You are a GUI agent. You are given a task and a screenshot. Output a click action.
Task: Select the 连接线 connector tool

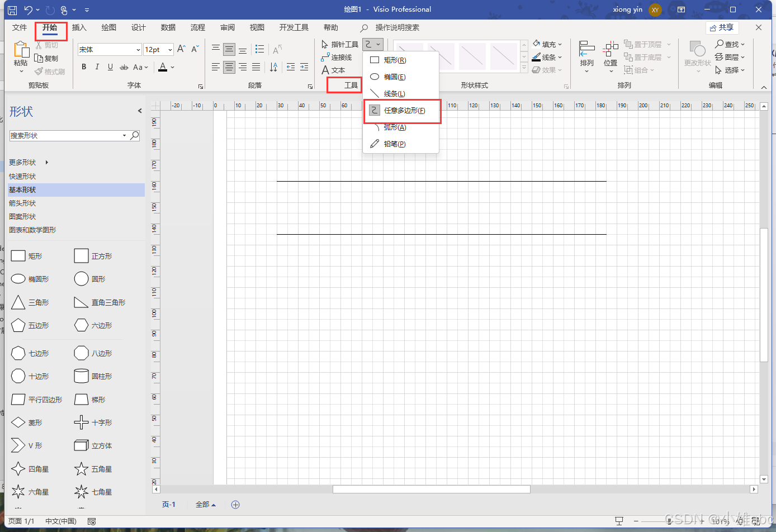(x=337, y=57)
